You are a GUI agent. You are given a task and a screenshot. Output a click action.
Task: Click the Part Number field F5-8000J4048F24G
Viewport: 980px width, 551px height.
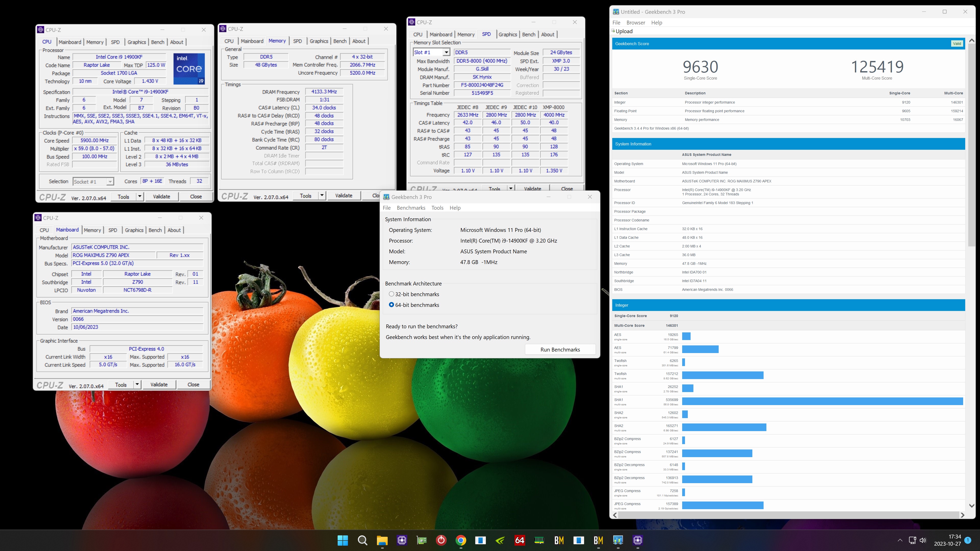(482, 85)
